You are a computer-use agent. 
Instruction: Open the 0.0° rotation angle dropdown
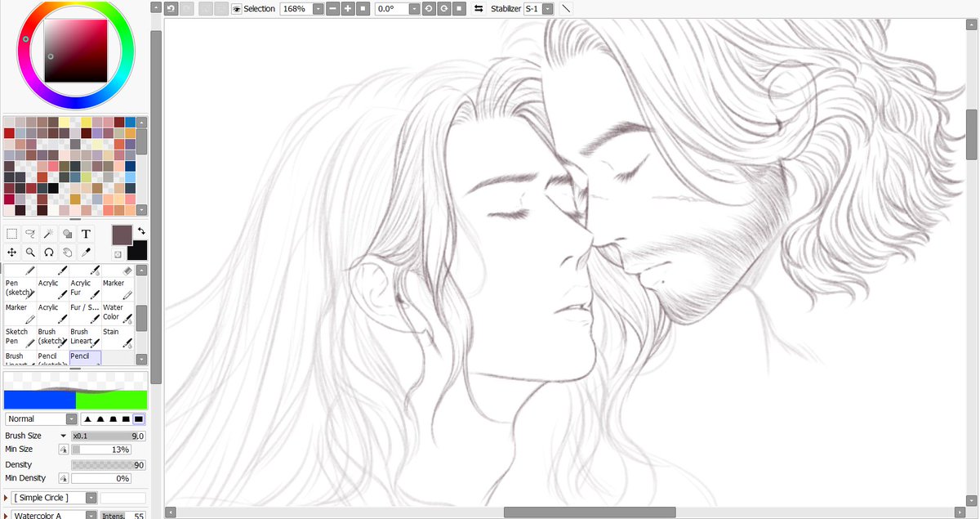point(414,8)
